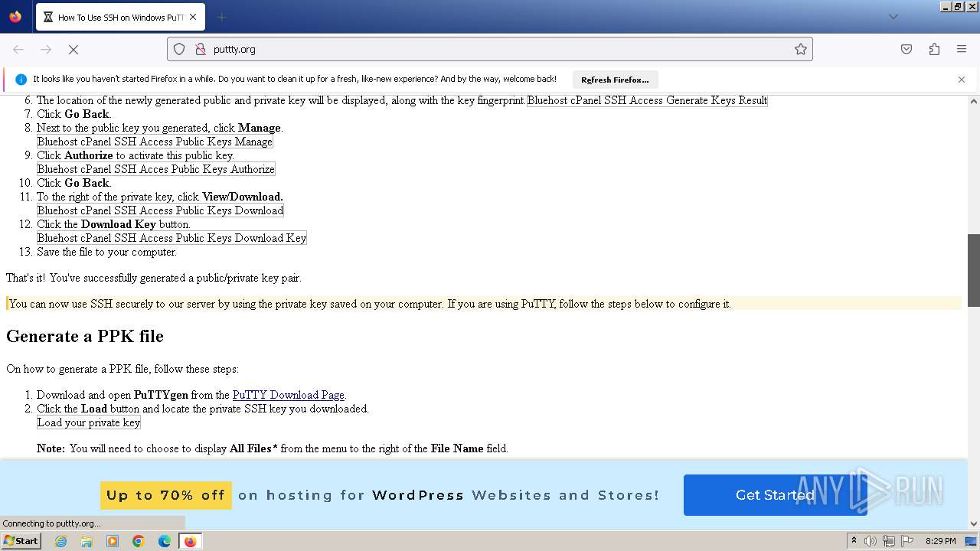Click the network tray icon
Screen dimensions: 980x551
(x=889, y=541)
